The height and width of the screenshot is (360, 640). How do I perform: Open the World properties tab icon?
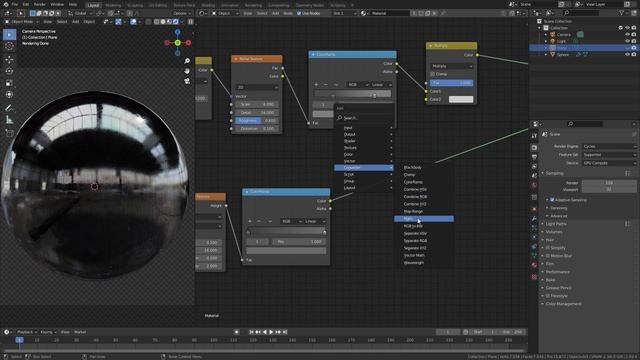point(534,185)
